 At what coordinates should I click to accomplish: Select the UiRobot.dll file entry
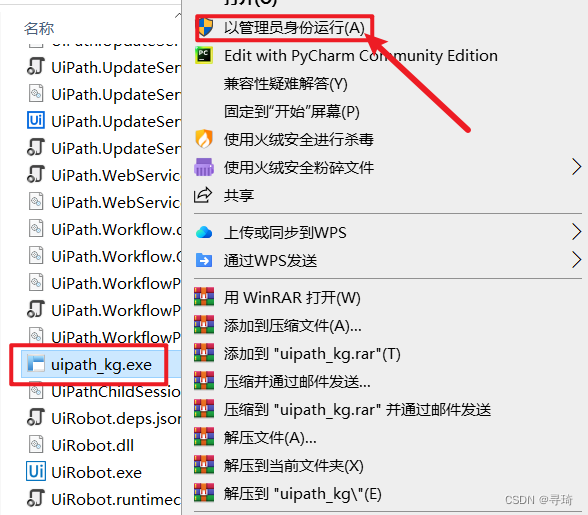click(x=92, y=445)
